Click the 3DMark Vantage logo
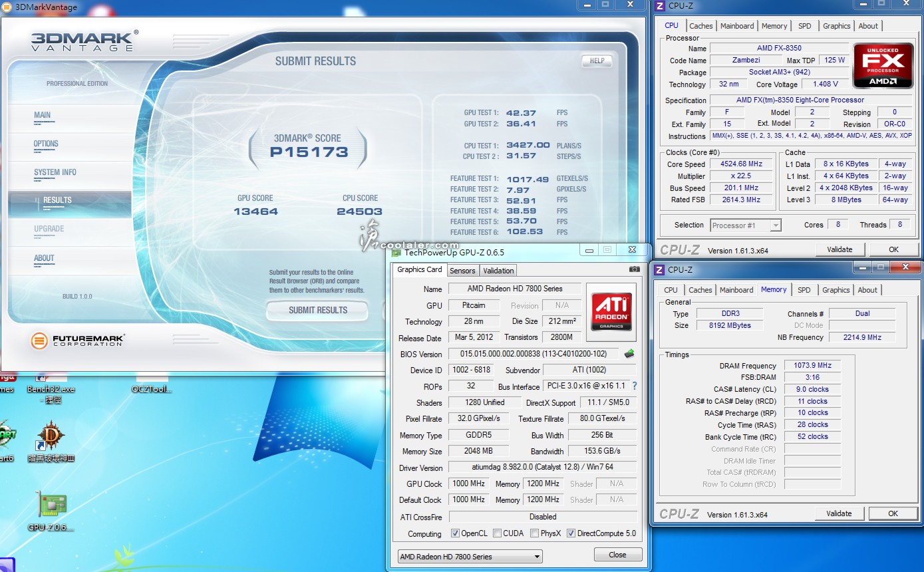Viewport: 924px width, 572px height. click(84, 41)
